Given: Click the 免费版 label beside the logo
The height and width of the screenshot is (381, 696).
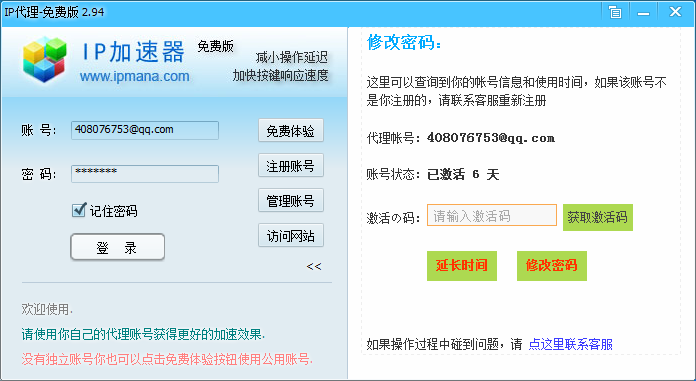Looking at the screenshot, I should 215,46.
